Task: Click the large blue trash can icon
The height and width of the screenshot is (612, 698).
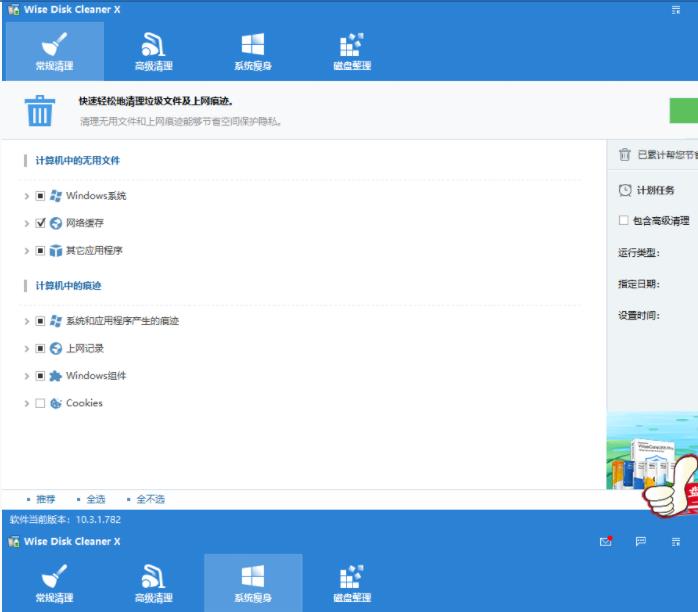Action: [x=40, y=111]
